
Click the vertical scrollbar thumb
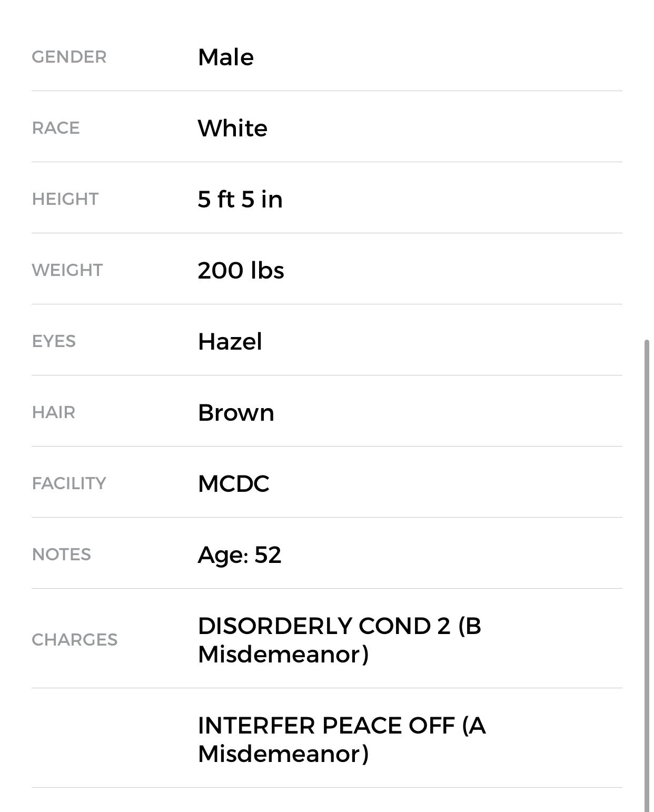click(647, 574)
